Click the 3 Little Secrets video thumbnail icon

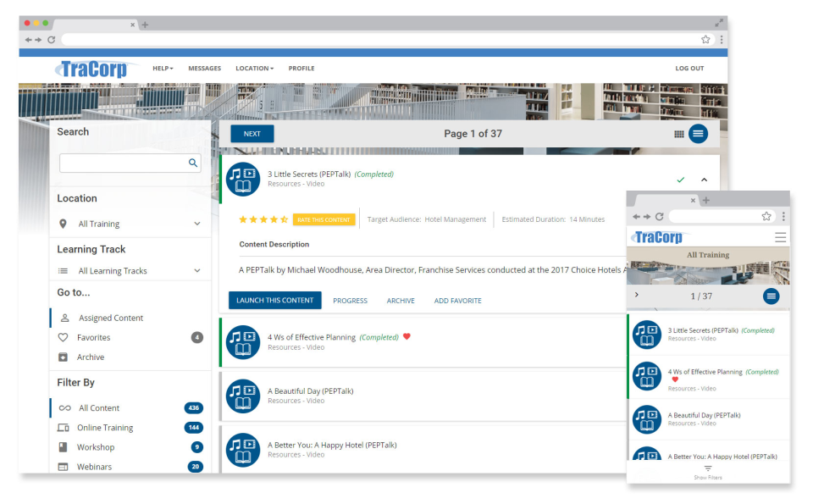click(243, 179)
